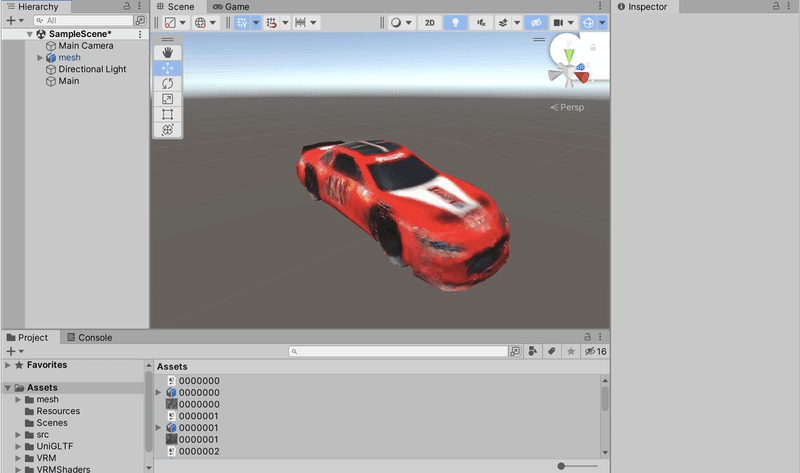
Task: Select the Inspector tab
Action: pyautogui.click(x=642, y=7)
